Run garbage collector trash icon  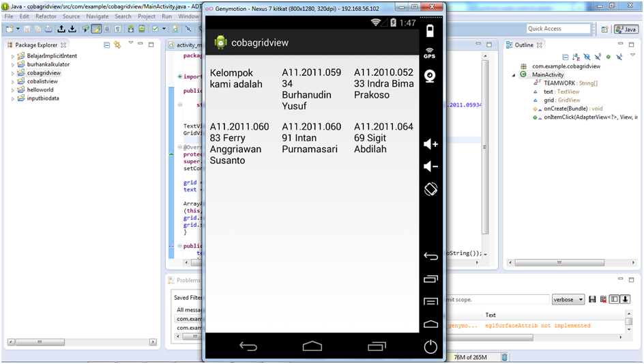504,357
